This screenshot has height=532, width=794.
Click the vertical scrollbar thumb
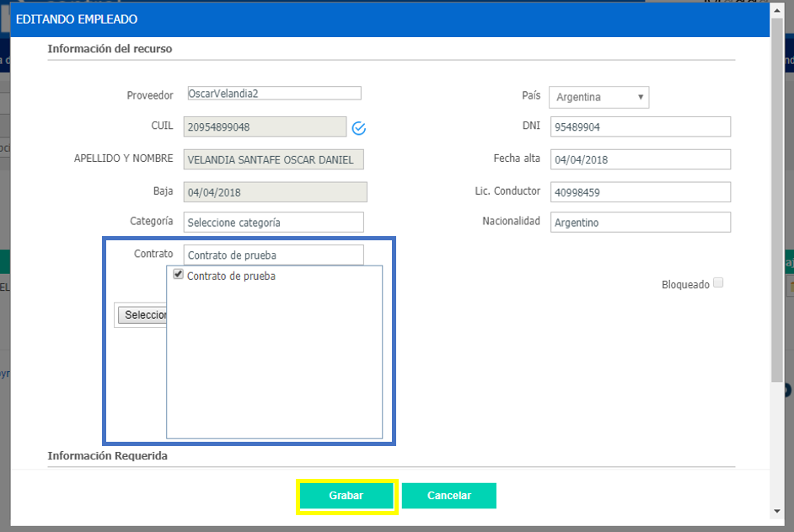[x=777, y=200]
